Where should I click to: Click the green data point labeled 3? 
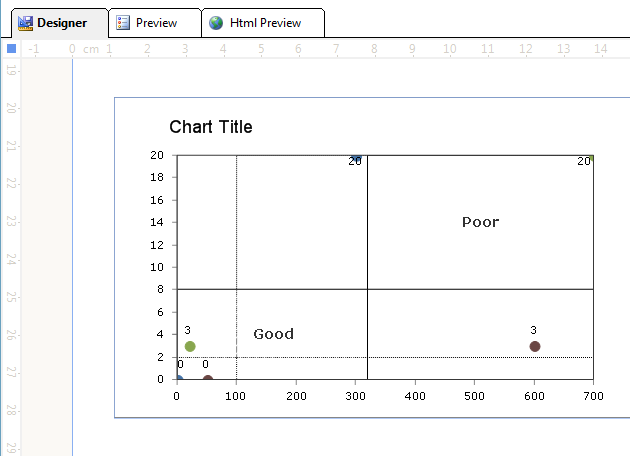pos(190,346)
